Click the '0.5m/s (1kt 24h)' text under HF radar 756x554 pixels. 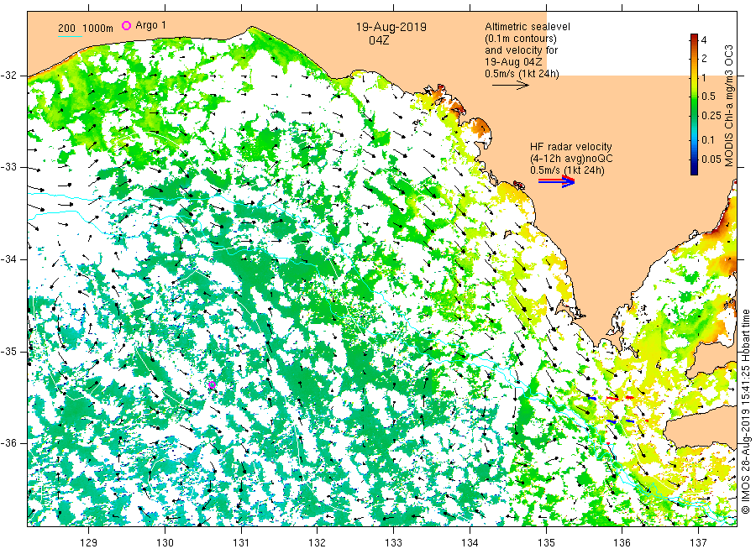click(x=568, y=170)
